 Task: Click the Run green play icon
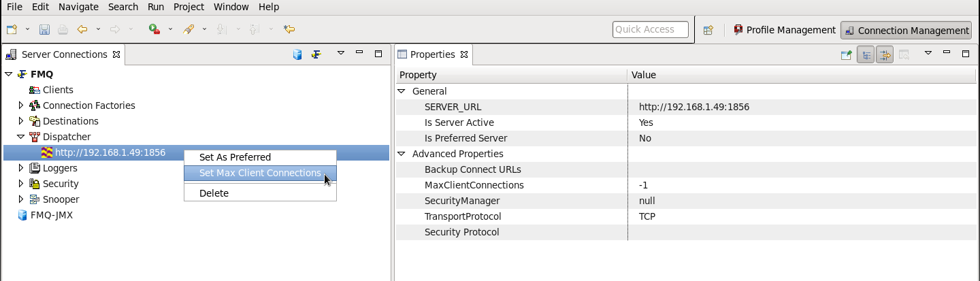[154, 30]
